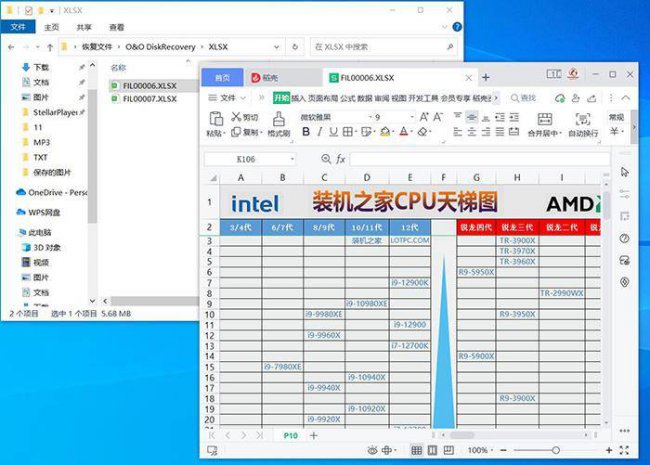Click the zoom out minus button

coord(503,450)
